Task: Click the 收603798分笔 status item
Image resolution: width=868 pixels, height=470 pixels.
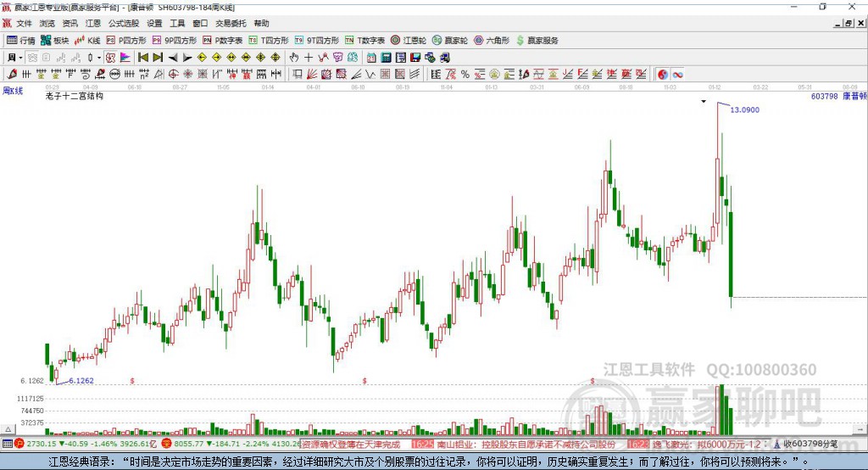Action: (x=810, y=444)
